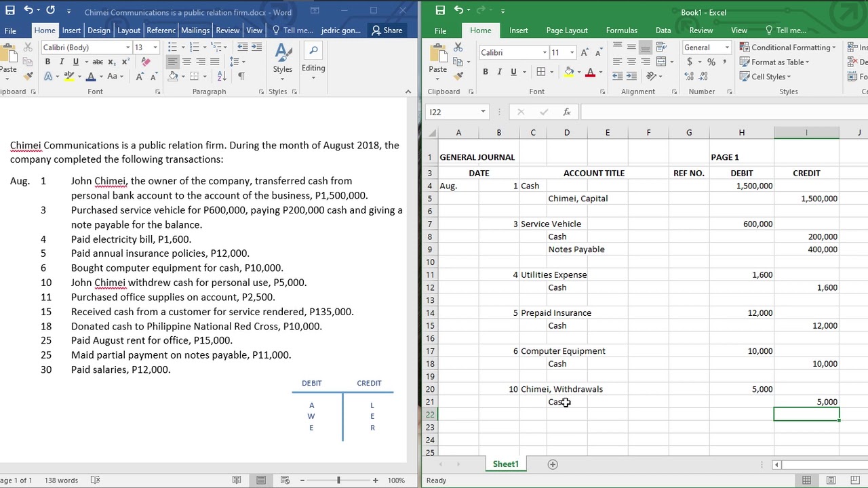868x488 pixels.
Task: Wrap text in the Excel cell
Action: click(x=660, y=47)
